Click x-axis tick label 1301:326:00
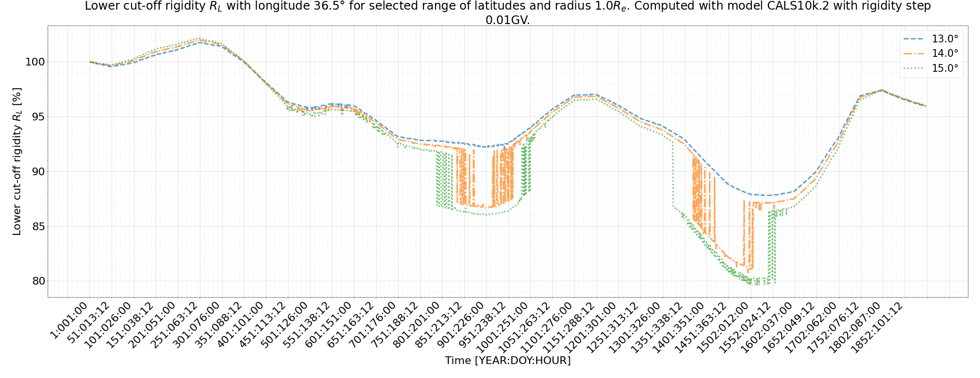 [x=635, y=328]
